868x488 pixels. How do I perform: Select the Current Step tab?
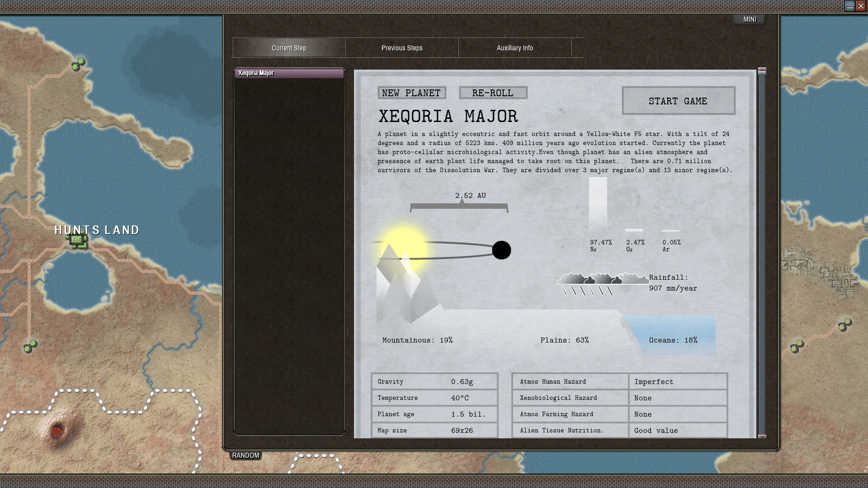point(288,47)
